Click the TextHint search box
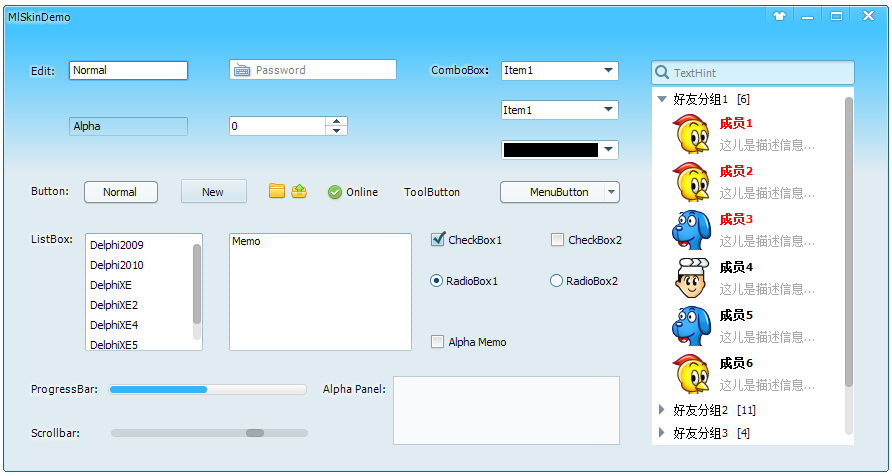Screen dimensions: 892x476 (753, 73)
